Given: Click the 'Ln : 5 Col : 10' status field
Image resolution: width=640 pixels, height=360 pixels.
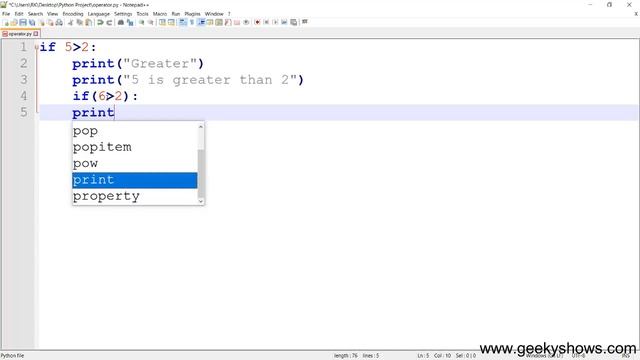Looking at the screenshot, I should pos(434,356).
